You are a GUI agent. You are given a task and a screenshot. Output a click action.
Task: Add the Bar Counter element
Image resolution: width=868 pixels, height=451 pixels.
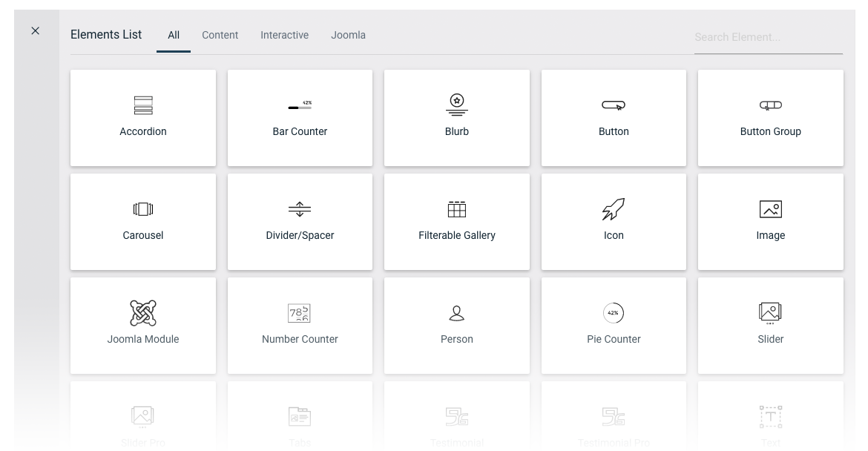coord(300,118)
